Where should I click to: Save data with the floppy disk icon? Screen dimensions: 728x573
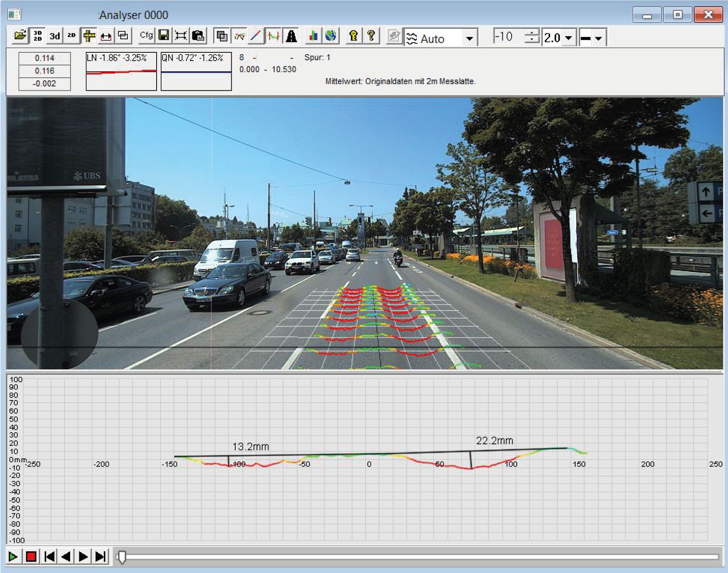coord(164,36)
